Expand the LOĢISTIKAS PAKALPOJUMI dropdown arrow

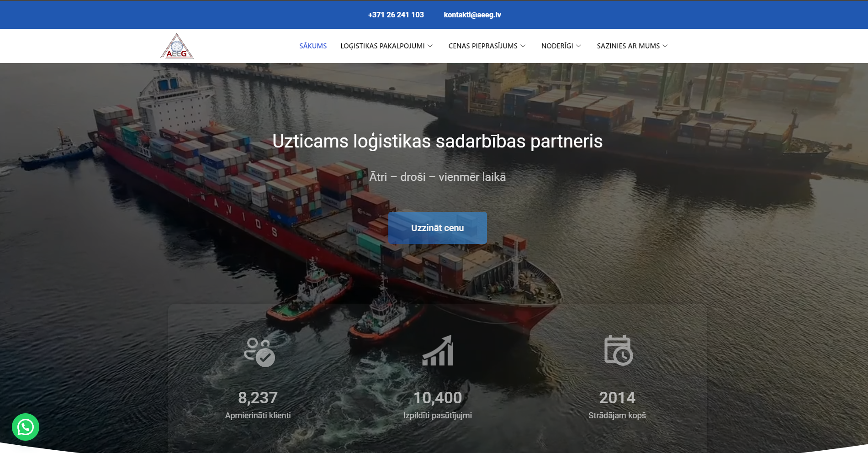tap(430, 46)
